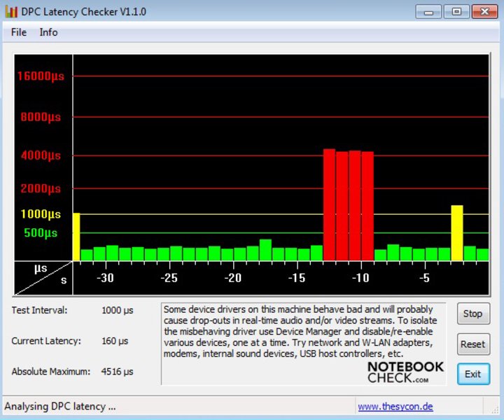Click the green 500µs axis label
This screenshot has height=420, width=504.
point(41,232)
